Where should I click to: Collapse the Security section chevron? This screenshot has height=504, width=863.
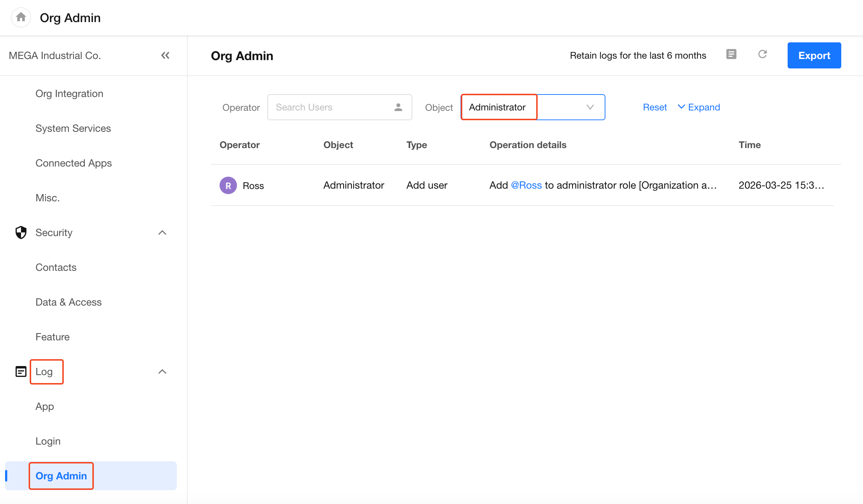pos(162,232)
